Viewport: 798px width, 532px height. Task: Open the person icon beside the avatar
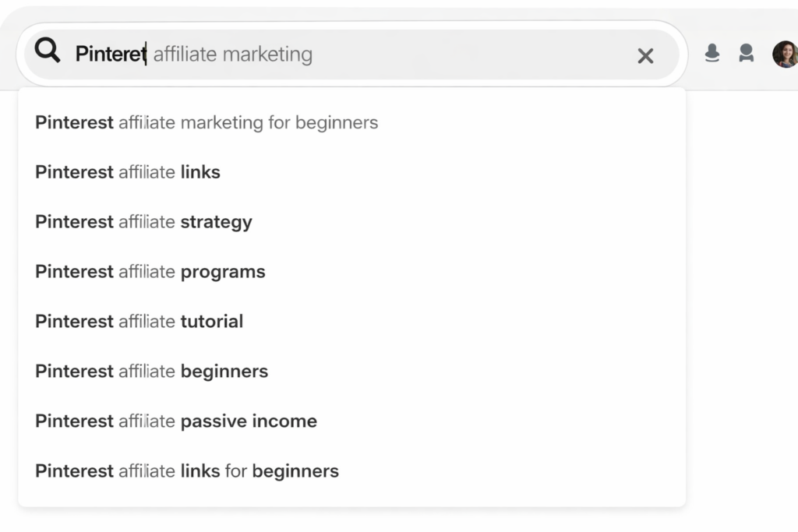click(x=746, y=54)
